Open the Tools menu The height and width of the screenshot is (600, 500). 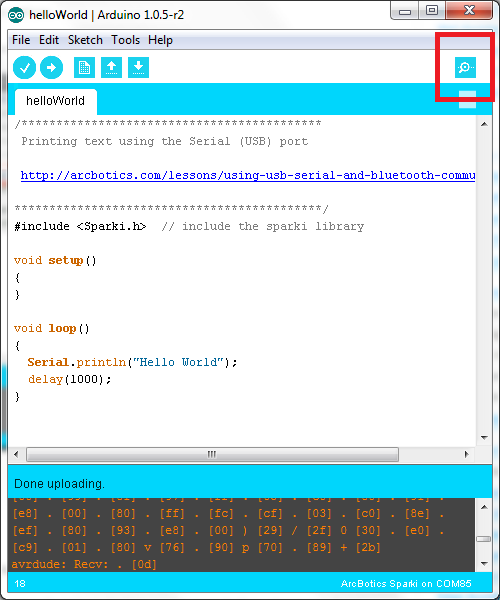click(125, 40)
